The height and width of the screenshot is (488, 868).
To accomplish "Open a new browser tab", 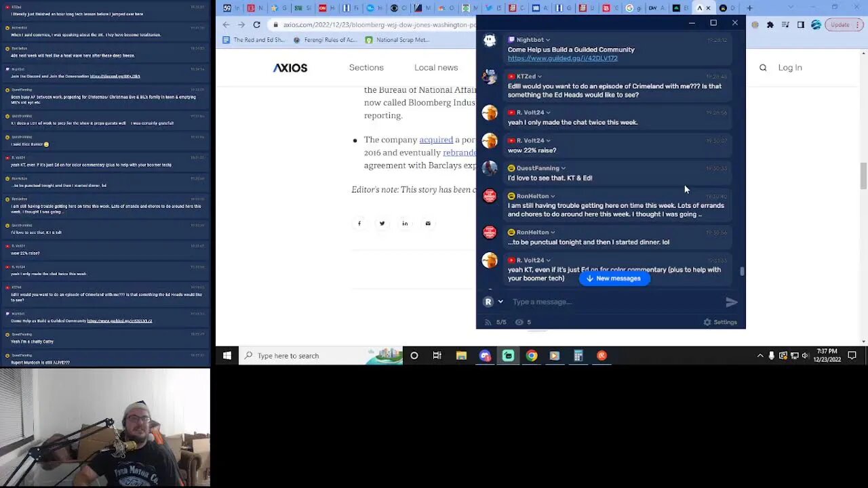I will point(749,8).
